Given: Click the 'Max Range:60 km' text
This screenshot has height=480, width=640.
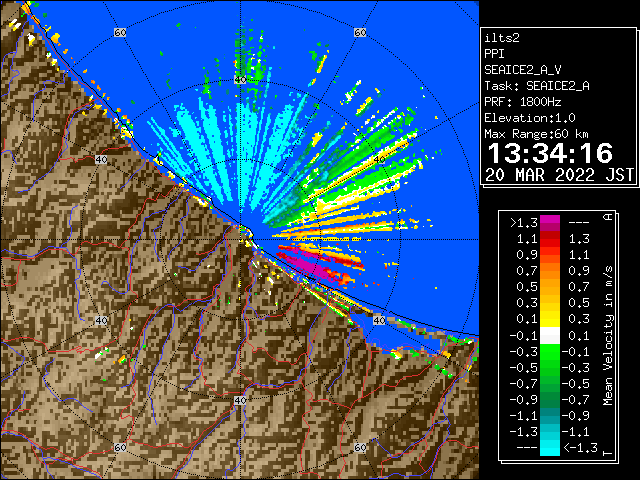Looking at the screenshot, I should tap(536, 134).
